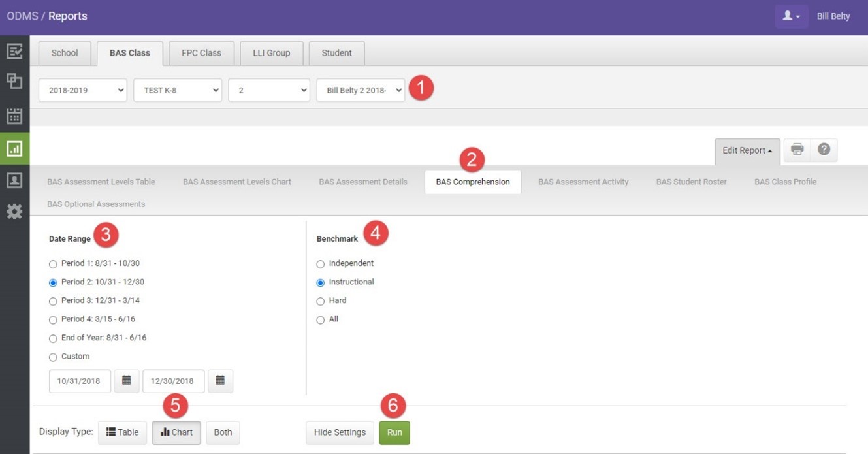The height and width of the screenshot is (454, 868).
Task: Expand the 2018-2019 school year dropdown
Action: coord(82,90)
